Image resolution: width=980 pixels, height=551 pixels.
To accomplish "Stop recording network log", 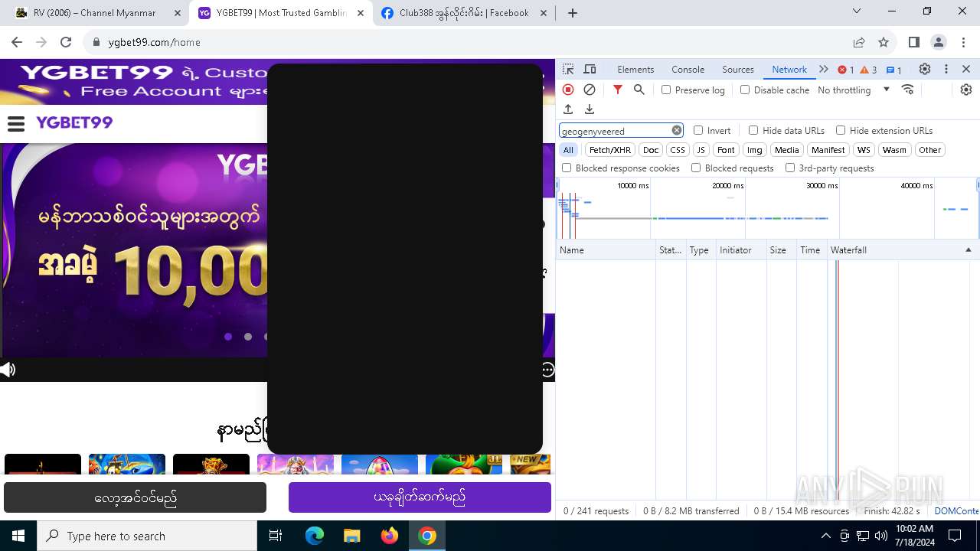I will point(568,90).
